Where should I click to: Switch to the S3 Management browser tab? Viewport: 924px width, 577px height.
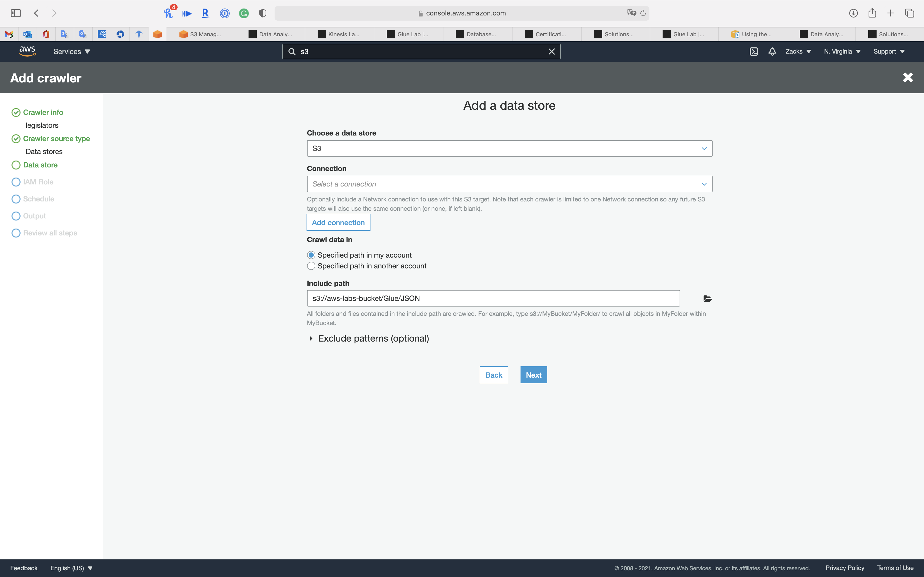pos(201,34)
